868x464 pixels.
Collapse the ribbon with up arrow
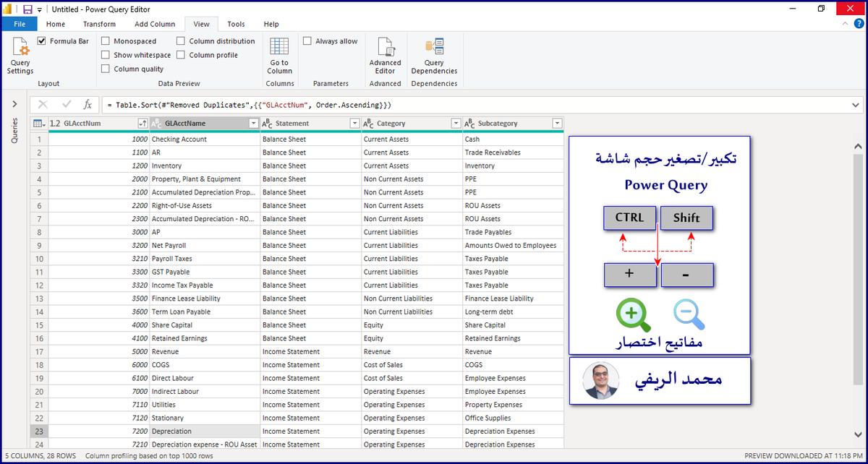click(846, 24)
